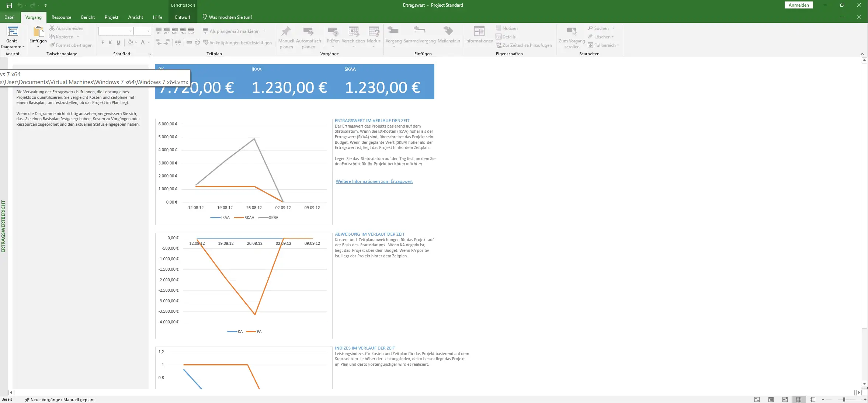868x403 pixels.
Task: Switch to the Ressource tab
Action: click(61, 17)
